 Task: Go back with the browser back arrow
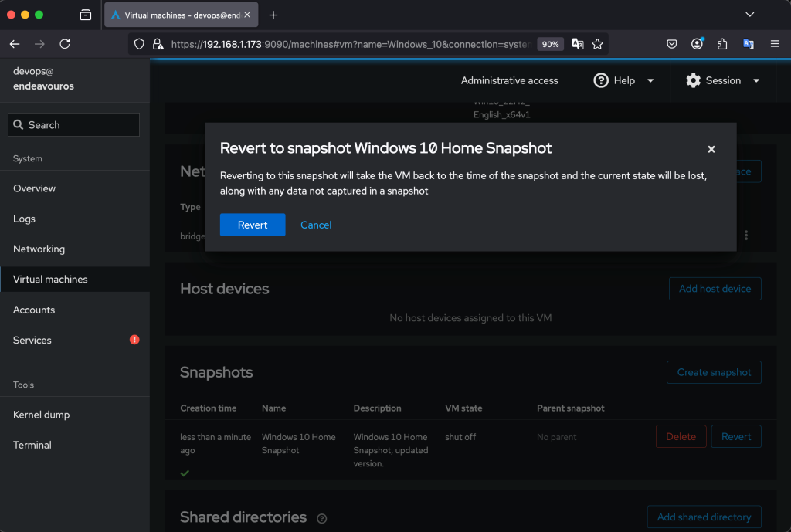[15, 44]
